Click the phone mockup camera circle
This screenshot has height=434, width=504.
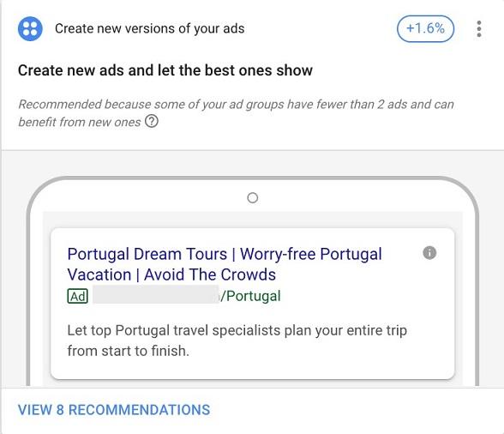[x=253, y=198]
